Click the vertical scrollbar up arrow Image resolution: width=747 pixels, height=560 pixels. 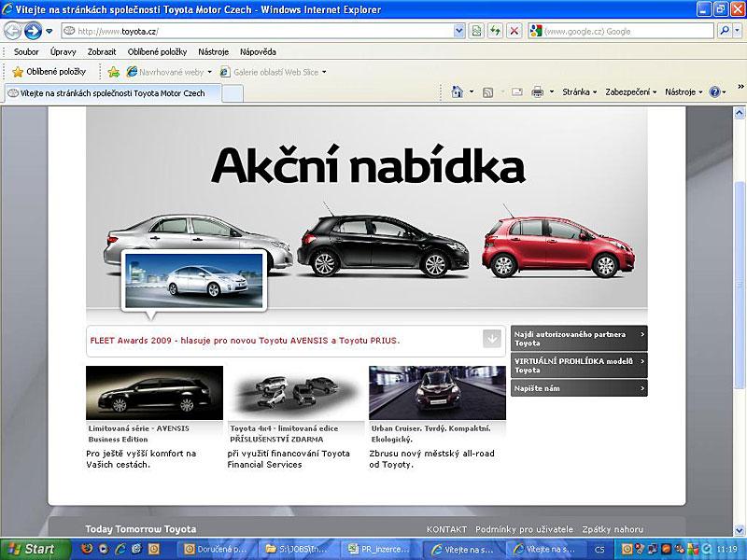(740, 113)
